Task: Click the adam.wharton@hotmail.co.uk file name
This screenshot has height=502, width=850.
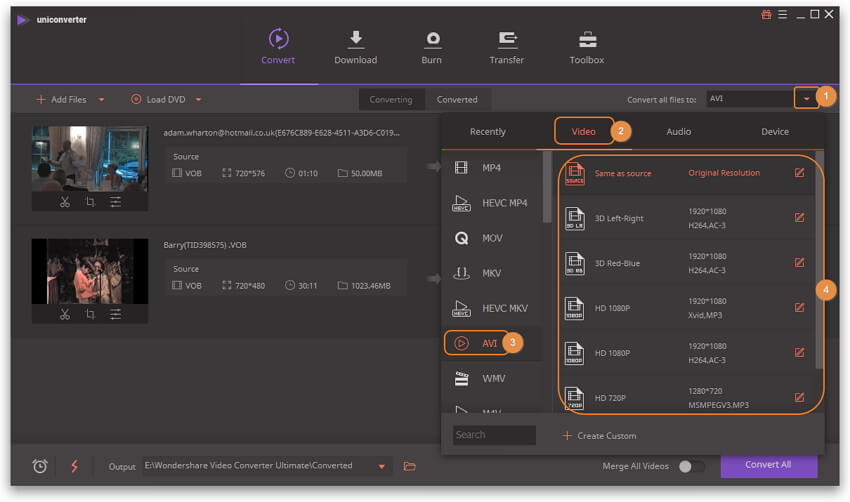Action: point(281,133)
